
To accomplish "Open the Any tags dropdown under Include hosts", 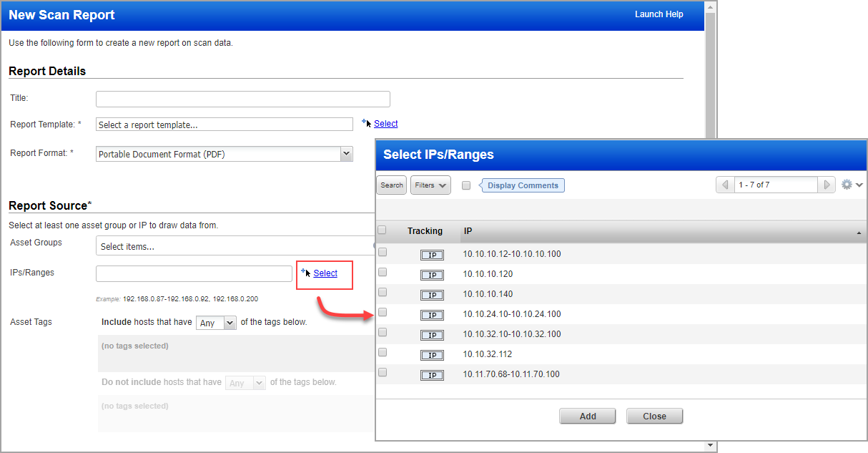I will pyautogui.click(x=216, y=322).
